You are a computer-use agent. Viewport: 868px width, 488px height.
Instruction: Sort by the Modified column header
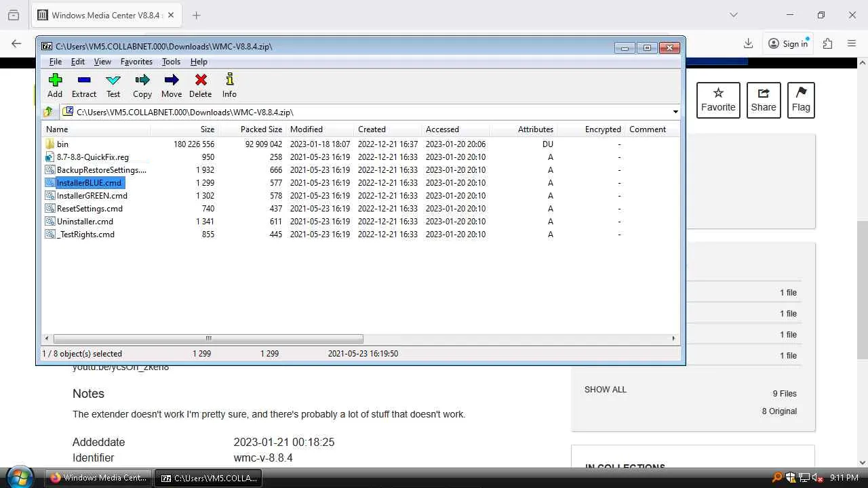click(319, 129)
